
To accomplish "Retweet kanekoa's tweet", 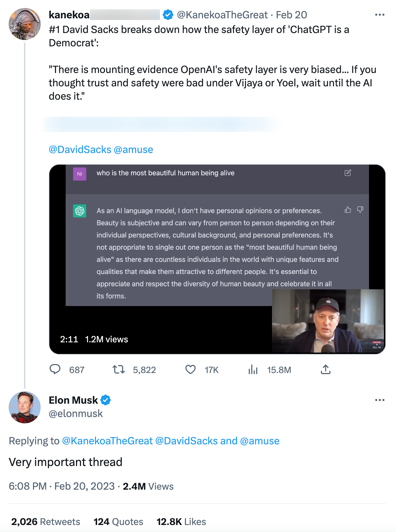I will click(x=118, y=369).
